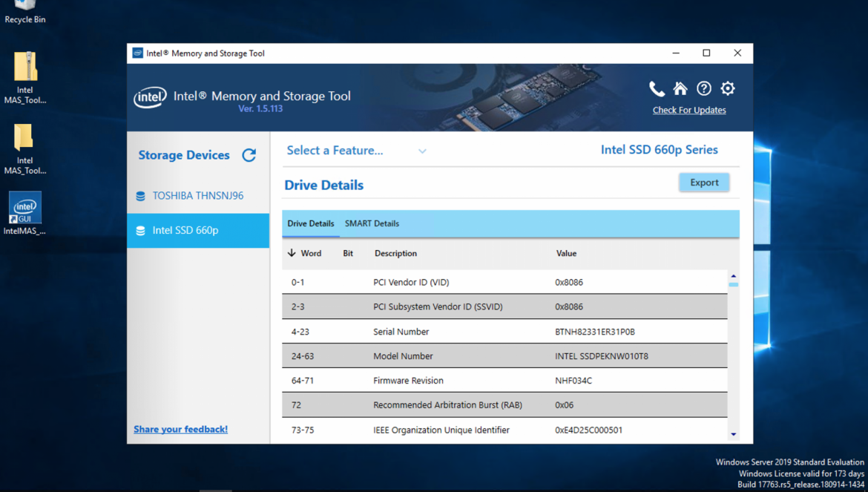Switch to the SMART Details tab
Viewport: 868px width, 492px height.
pos(372,223)
